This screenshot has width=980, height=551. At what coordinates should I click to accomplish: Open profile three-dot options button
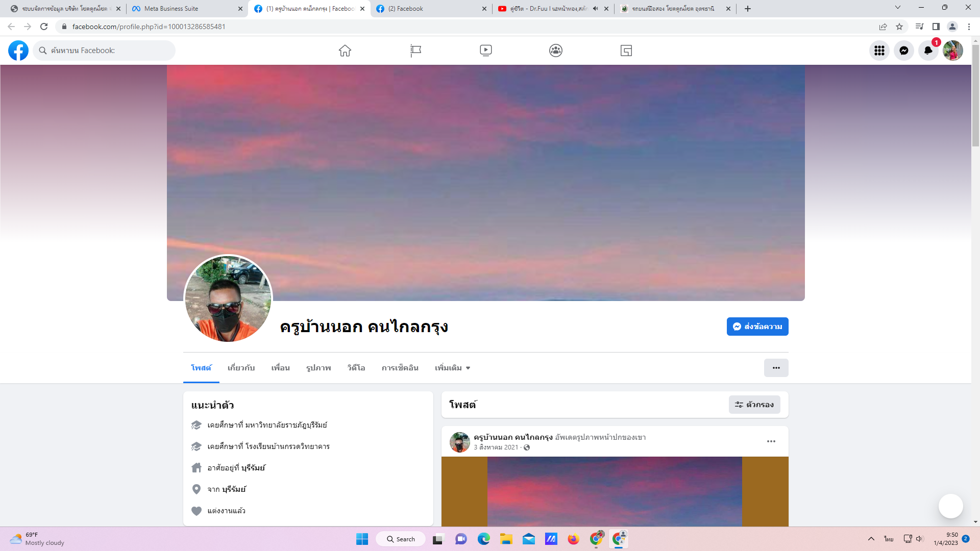(x=776, y=368)
